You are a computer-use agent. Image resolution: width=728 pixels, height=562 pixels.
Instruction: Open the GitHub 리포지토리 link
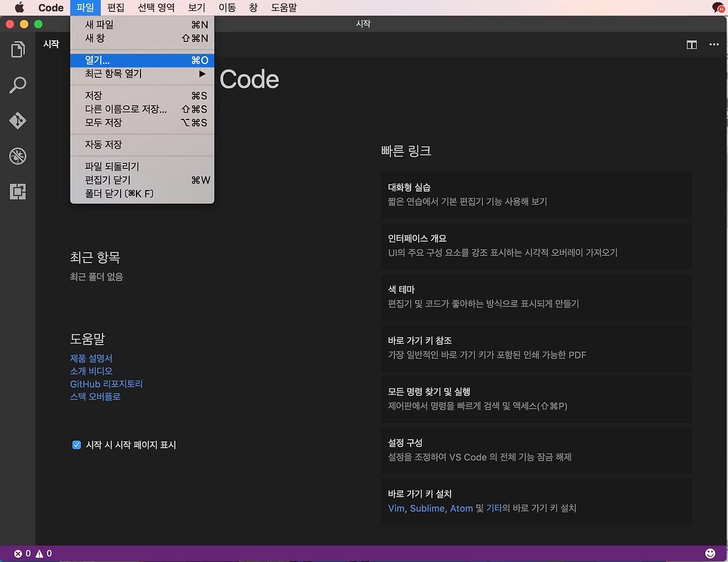(x=106, y=383)
